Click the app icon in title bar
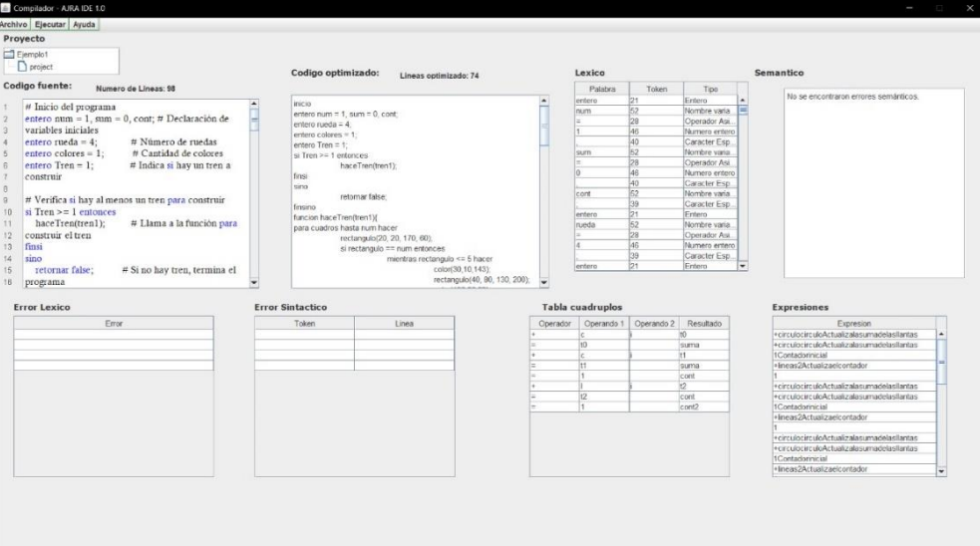The height and width of the screenshot is (546, 980). (6, 8)
